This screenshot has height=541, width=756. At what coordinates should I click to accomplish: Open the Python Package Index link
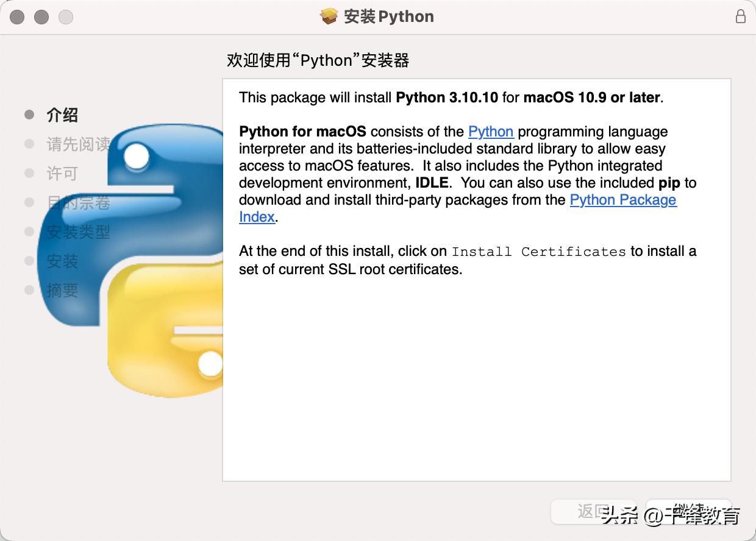pyautogui.click(x=622, y=200)
